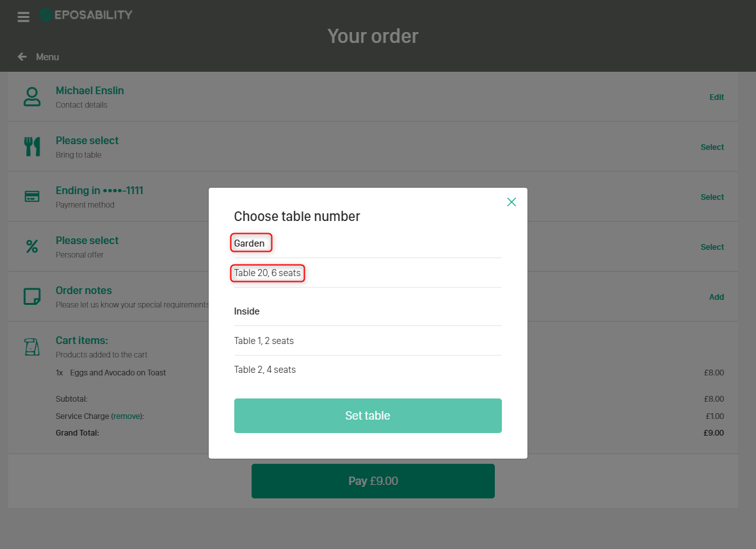756x549 pixels.
Task: Open the Personal offer selection
Action: 712,247
